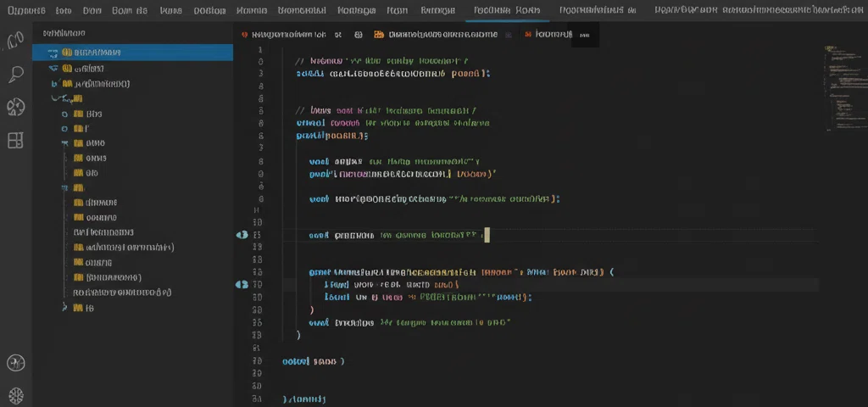Collapse the second explorer row's chevron below the highlighted row
Screen dimensions: 868x407
53,69
